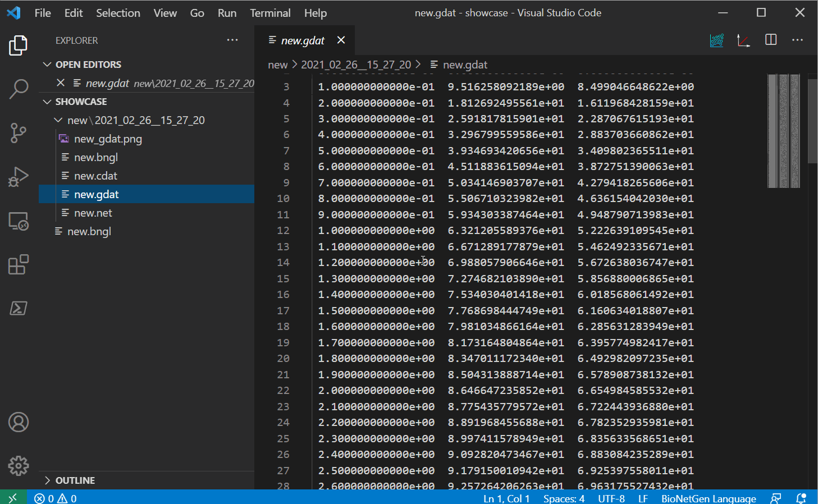Close new.gdat tab with X
The height and width of the screenshot is (504, 818).
point(341,40)
